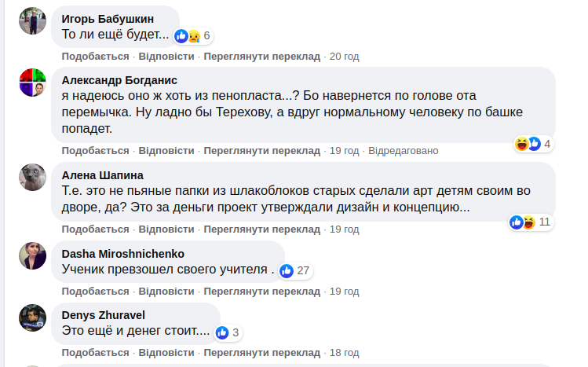Open Александр Богданис's avatar picture
The width and height of the screenshot is (588, 367).
click(32, 83)
